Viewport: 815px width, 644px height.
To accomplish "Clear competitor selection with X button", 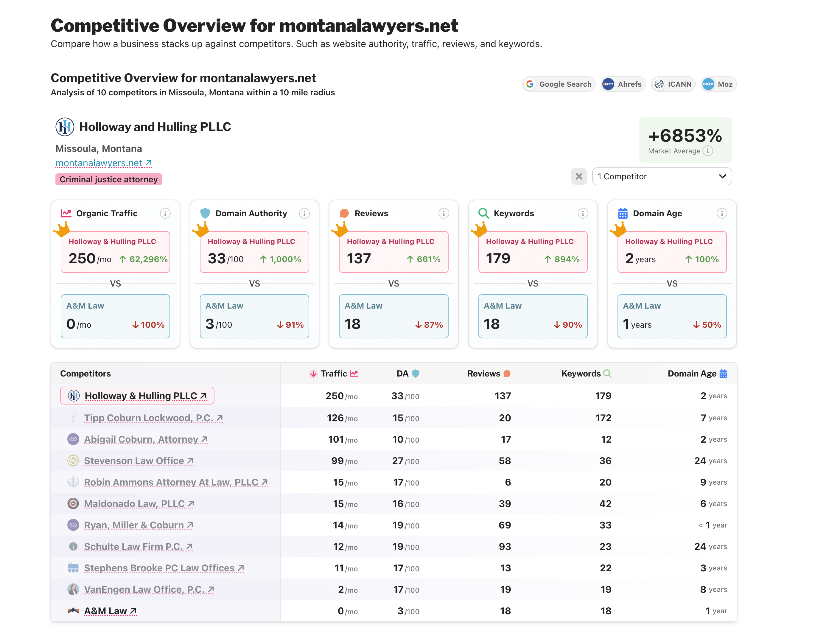I will [x=579, y=176].
